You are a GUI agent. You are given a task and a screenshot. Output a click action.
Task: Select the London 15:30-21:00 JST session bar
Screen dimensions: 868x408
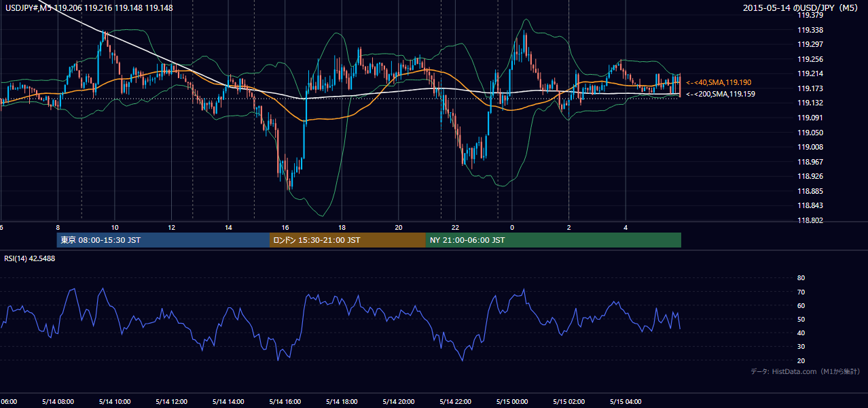click(348, 240)
